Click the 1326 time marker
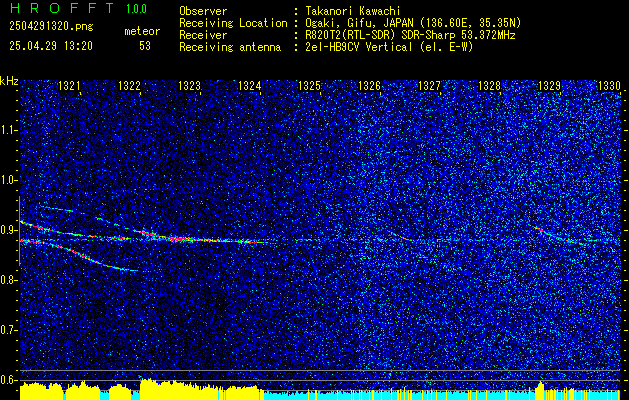629x400 pixels. tap(369, 85)
